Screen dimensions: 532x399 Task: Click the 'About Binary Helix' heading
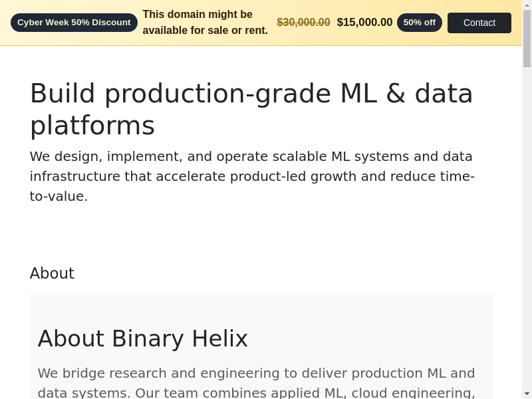(142, 338)
